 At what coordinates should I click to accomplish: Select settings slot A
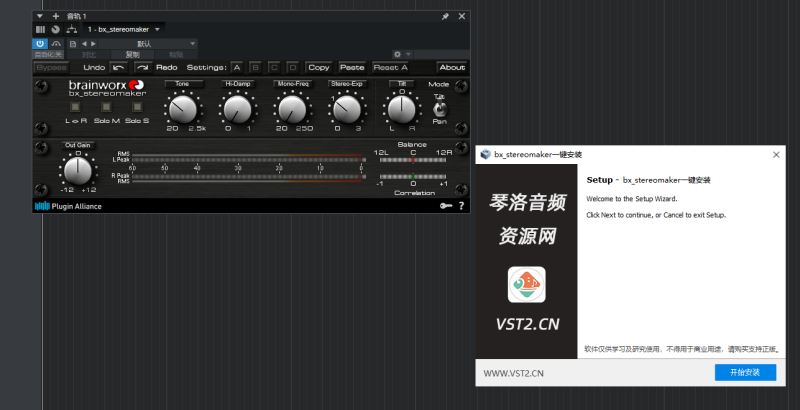[x=238, y=67]
